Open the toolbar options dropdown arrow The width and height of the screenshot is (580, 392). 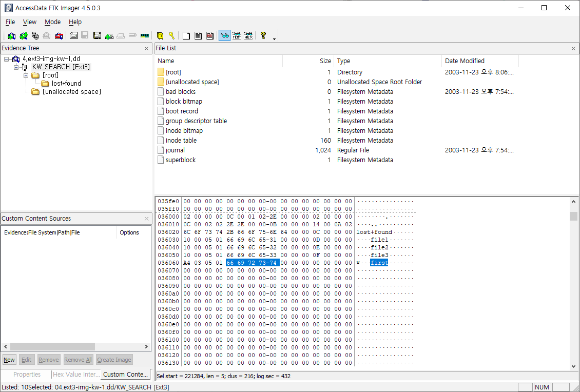point(274,38)
